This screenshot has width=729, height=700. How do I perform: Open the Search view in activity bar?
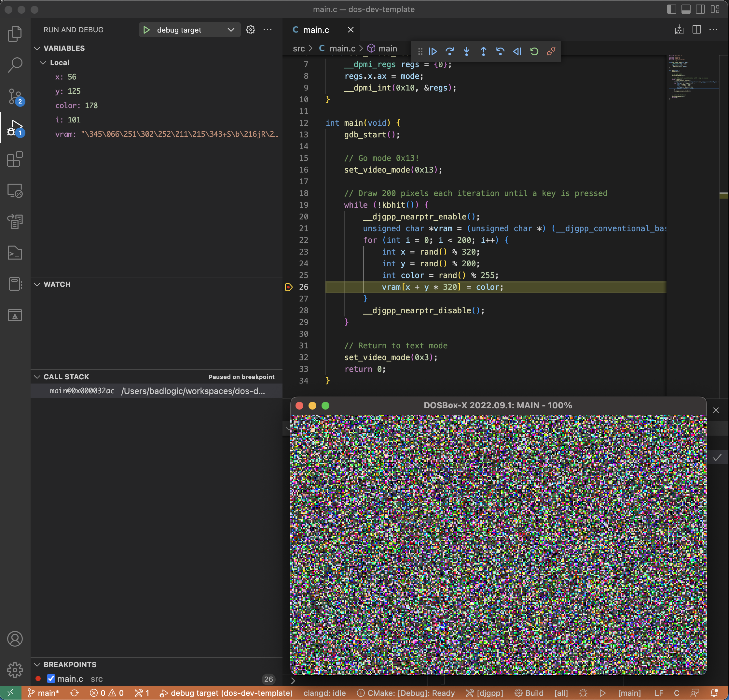pyautogui.click(x=15, y=65)
